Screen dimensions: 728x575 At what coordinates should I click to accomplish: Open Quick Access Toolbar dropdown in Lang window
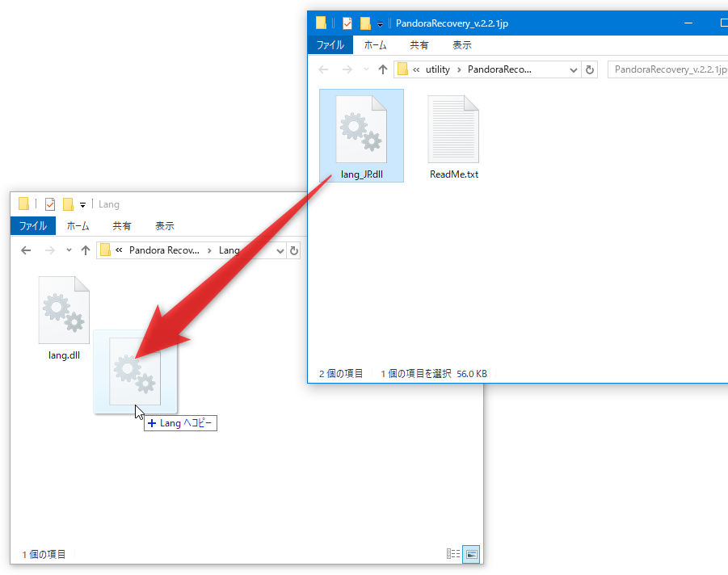point(82,205)
